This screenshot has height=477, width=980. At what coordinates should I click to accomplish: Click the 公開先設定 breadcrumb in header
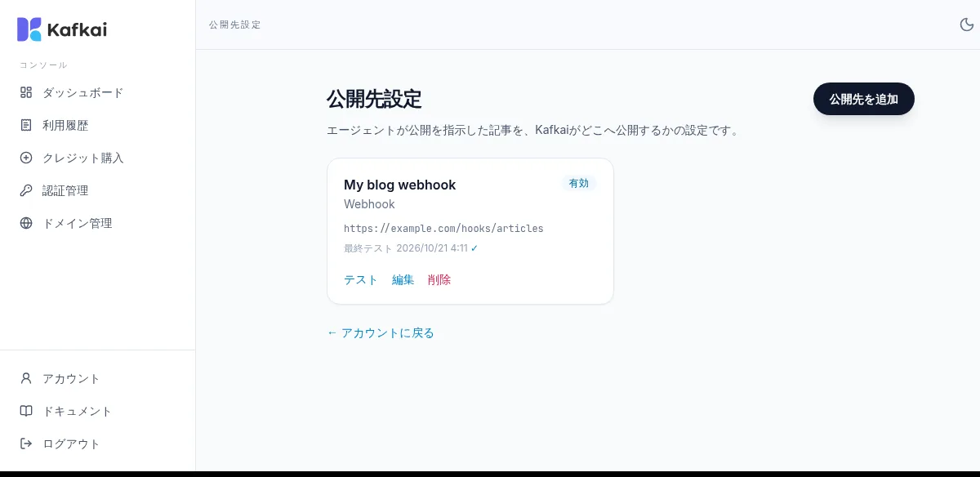(x=235, y=25)
